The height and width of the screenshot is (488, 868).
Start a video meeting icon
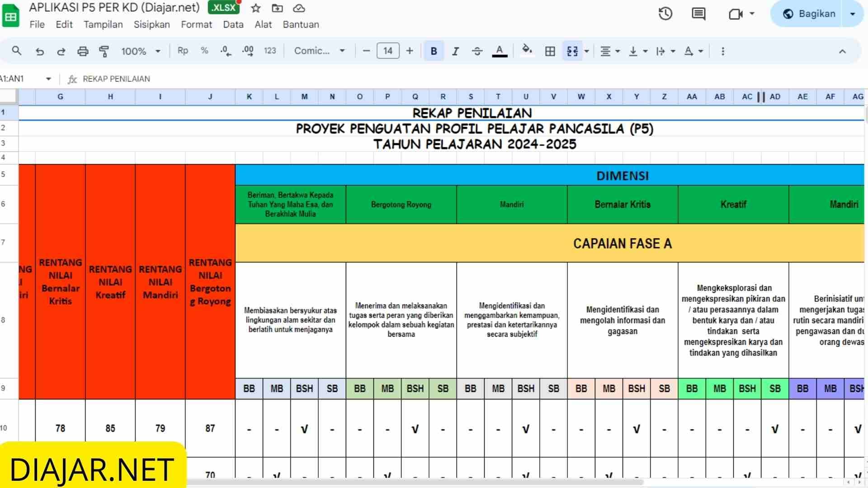[x=736, y=14]
